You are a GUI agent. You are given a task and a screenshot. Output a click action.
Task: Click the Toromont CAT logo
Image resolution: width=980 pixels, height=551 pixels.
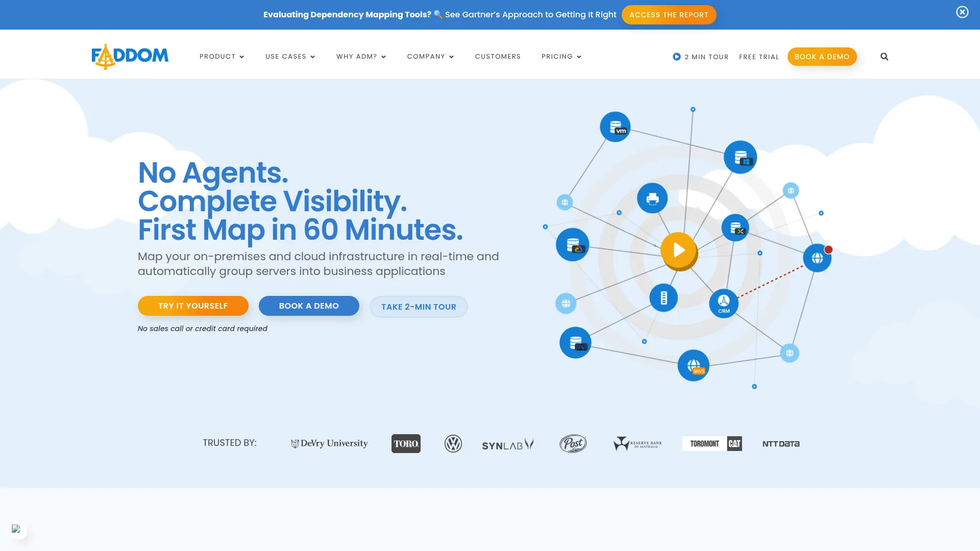tap(712, 443)
